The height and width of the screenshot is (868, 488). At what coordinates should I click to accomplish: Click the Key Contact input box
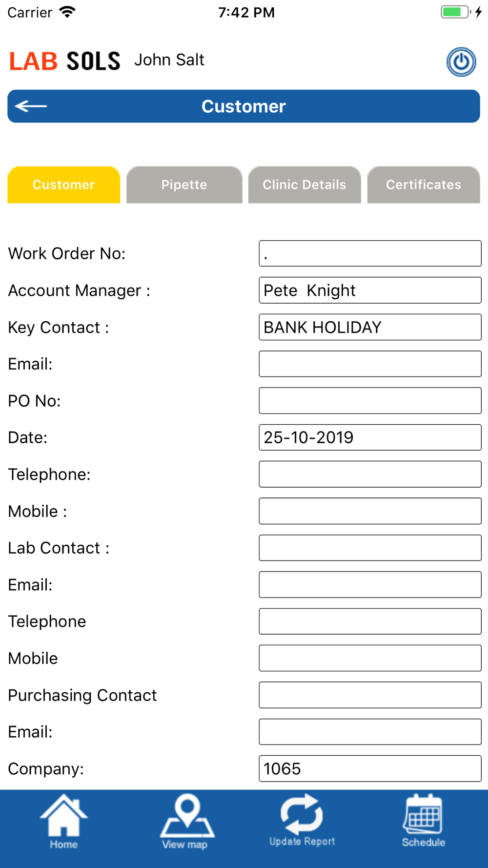[x=370, y=327]
